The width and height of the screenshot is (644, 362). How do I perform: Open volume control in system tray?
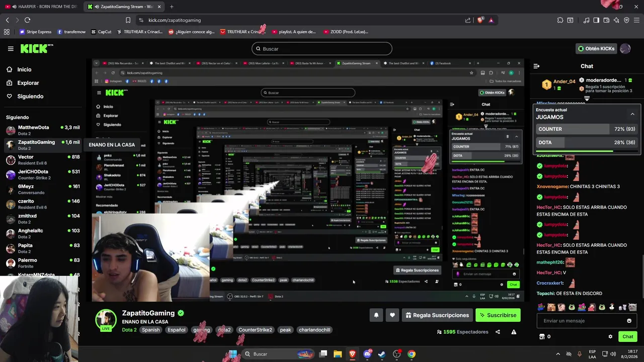(x=613, y=354)
